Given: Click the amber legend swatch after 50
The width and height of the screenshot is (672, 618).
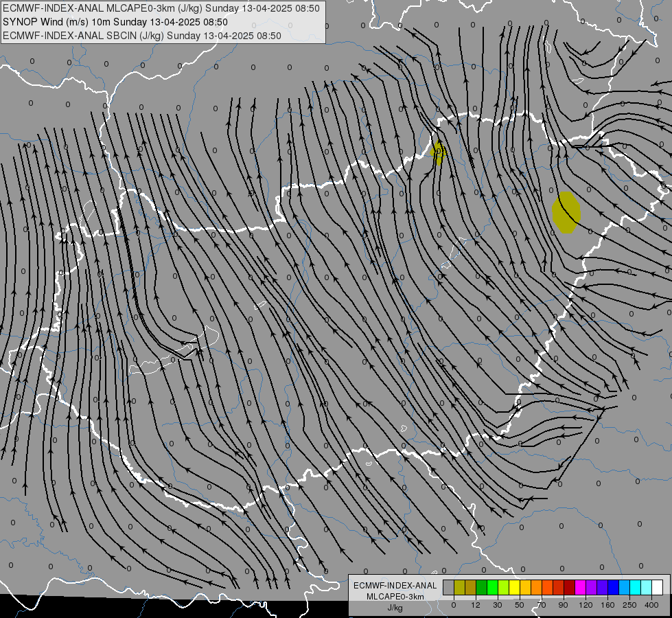Looking at the screenshot, I should 525,588.
